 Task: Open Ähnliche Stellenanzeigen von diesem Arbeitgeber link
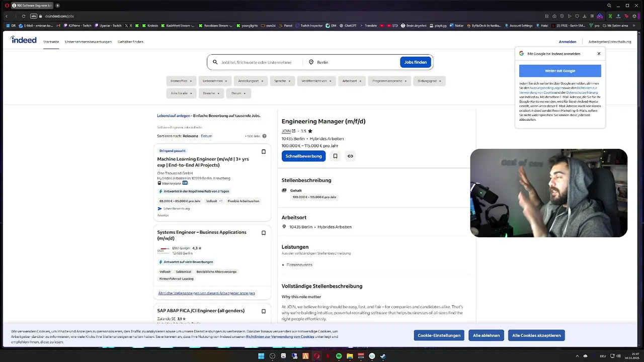click(x=206, y=293)
